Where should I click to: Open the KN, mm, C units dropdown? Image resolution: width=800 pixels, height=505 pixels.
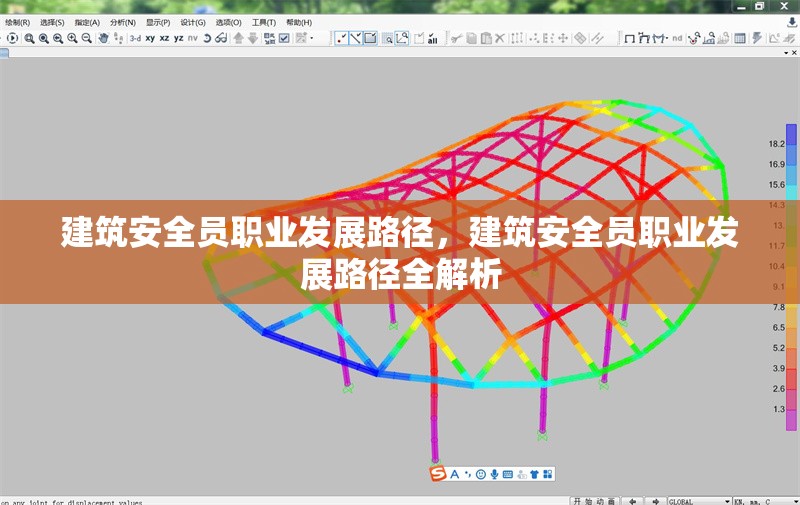click(766, 501)
